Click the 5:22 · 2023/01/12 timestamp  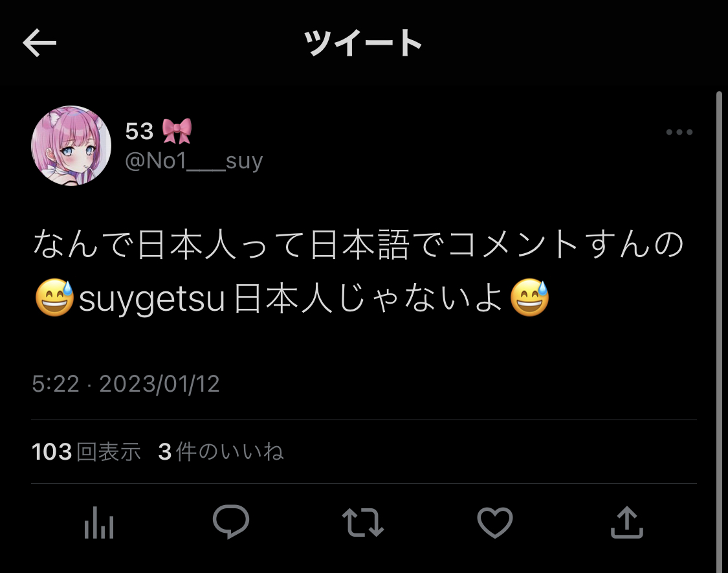(x=126, y=384)
